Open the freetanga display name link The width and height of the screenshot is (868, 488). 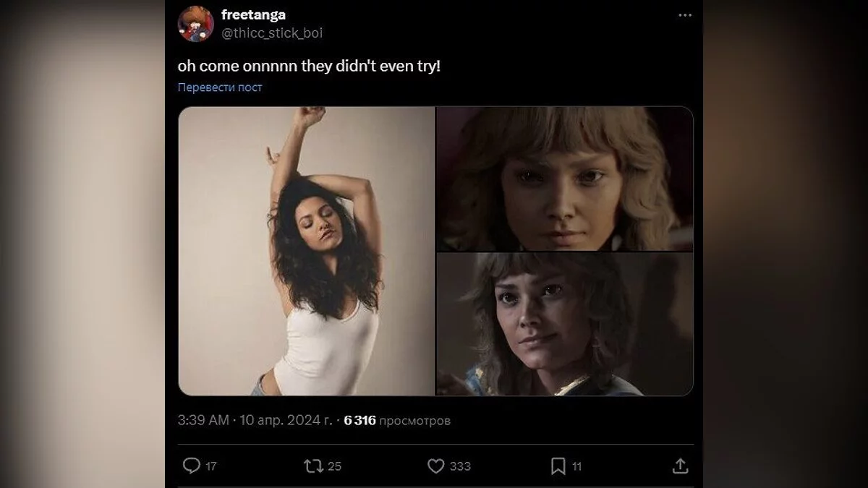click(x=253, y=16)
